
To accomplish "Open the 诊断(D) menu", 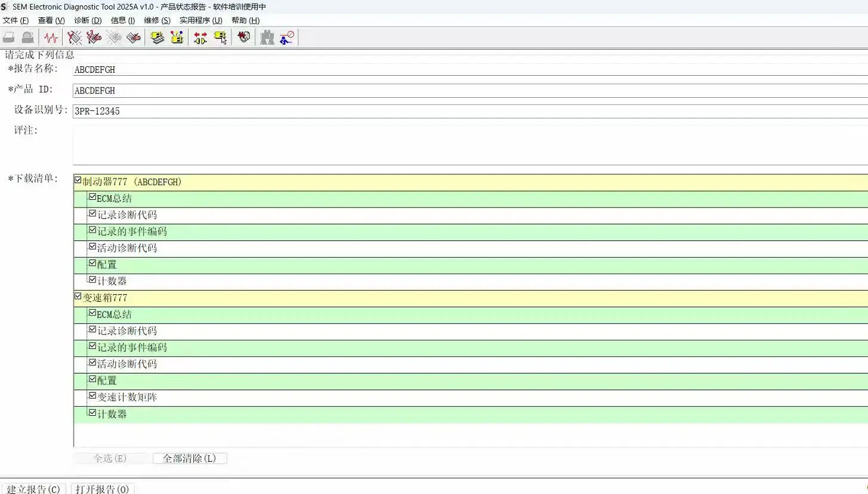I will point(88,20).
